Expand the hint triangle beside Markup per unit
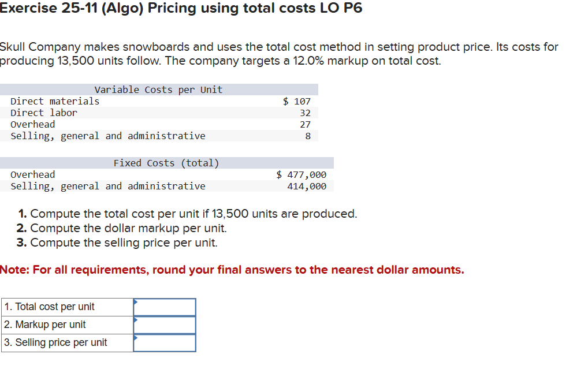588x369 pixels. (136, 320)
